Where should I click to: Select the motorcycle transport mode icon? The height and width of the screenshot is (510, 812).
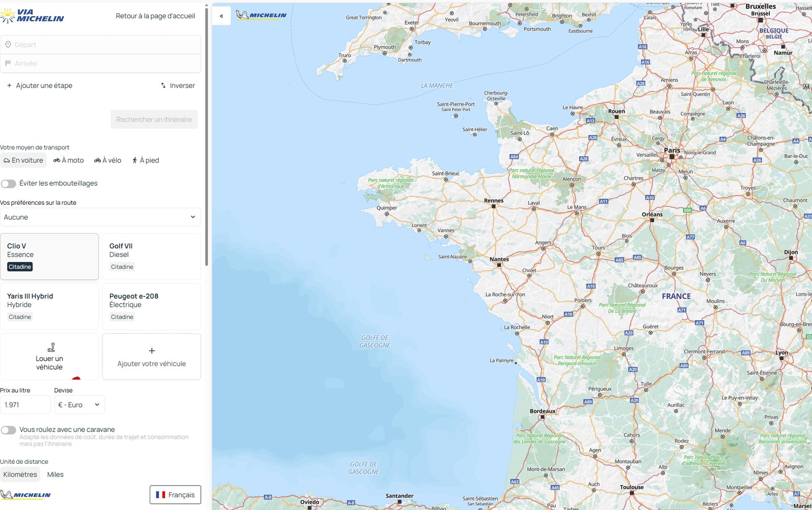click(57, 160)
